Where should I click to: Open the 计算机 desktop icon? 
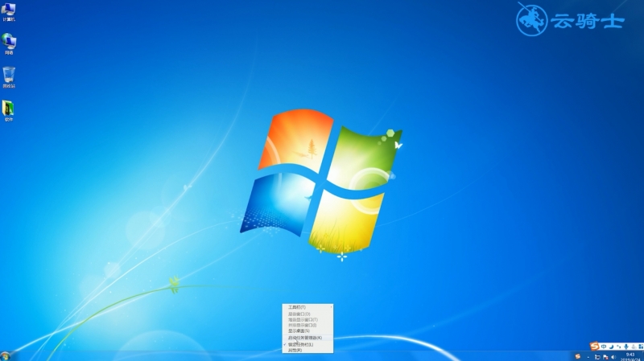tap(9, 12)
